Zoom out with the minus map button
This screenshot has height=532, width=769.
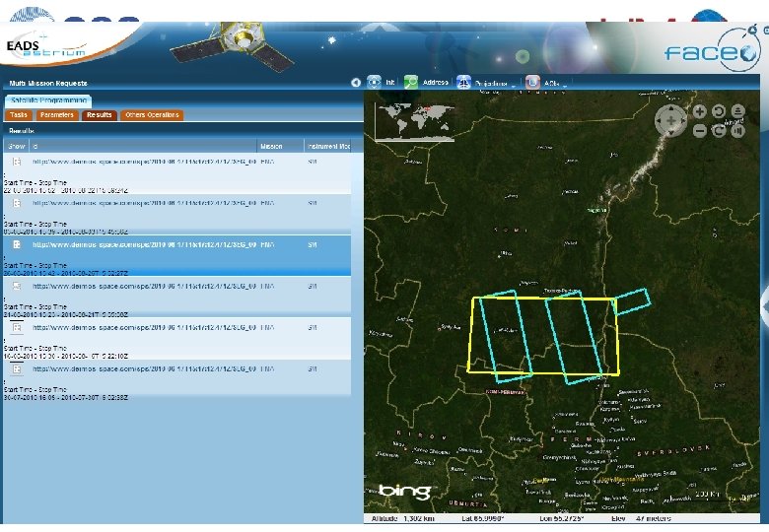(699, 131)
